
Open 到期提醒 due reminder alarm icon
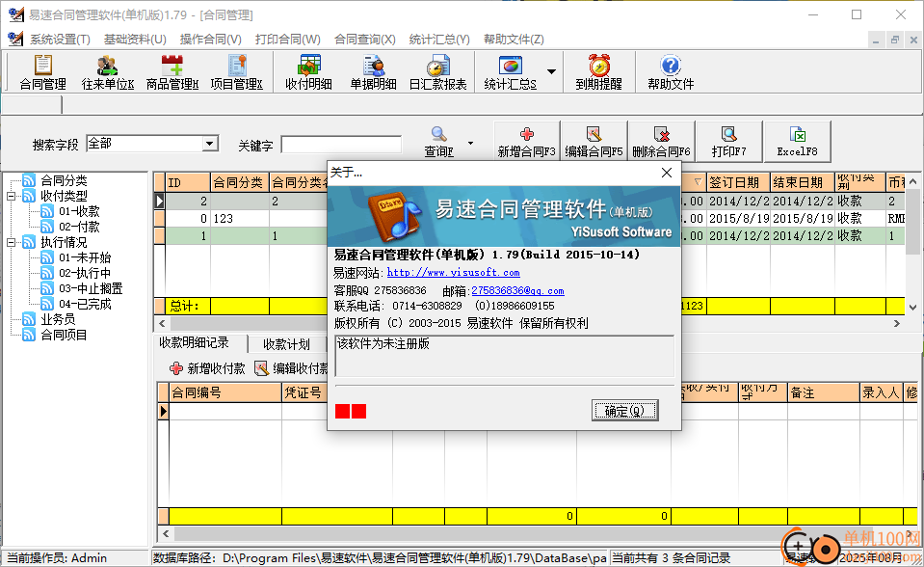click(x=598, y=72)
